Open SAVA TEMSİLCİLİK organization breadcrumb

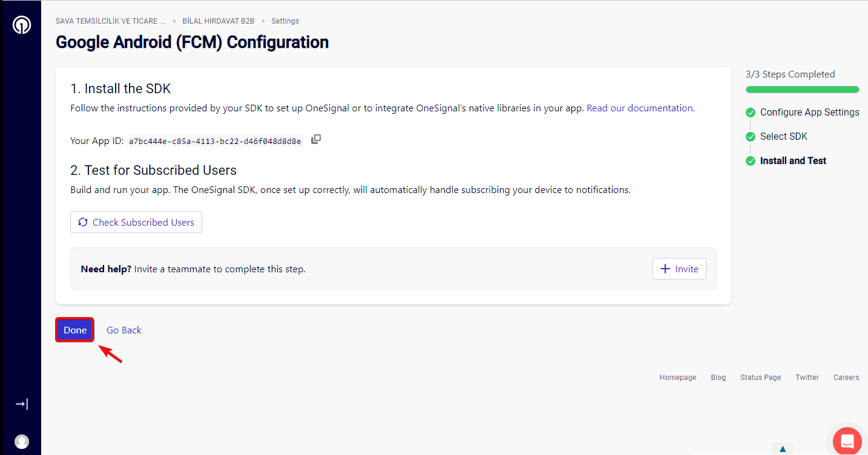pyautogui.click(x=110, y=21)
